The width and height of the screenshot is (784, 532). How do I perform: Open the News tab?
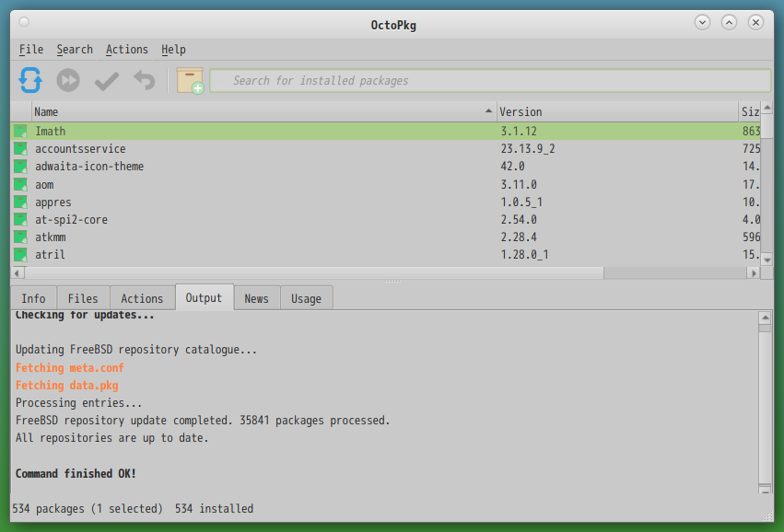[256, 298]
